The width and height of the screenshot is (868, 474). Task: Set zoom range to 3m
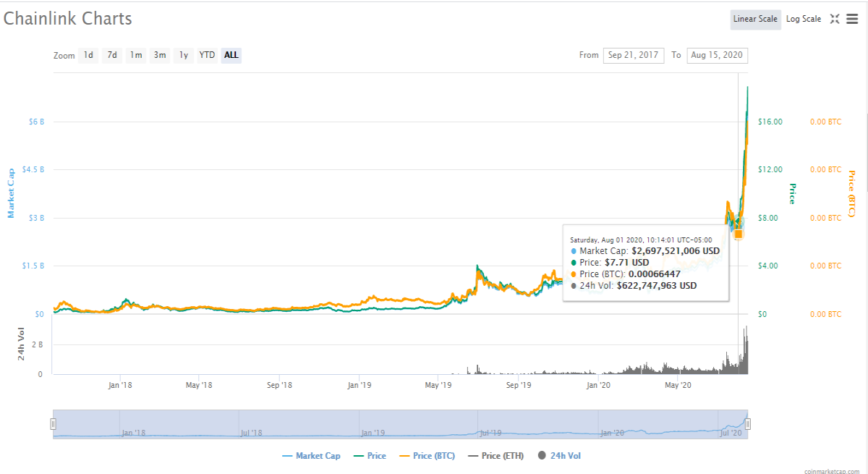pos(160,55)
